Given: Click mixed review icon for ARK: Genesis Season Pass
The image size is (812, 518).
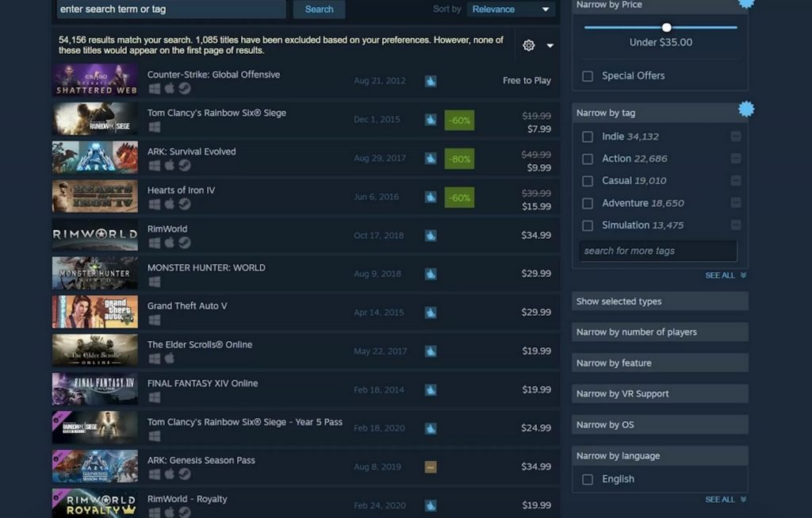Looking at the screenshot, I should (x=431, y=467).
